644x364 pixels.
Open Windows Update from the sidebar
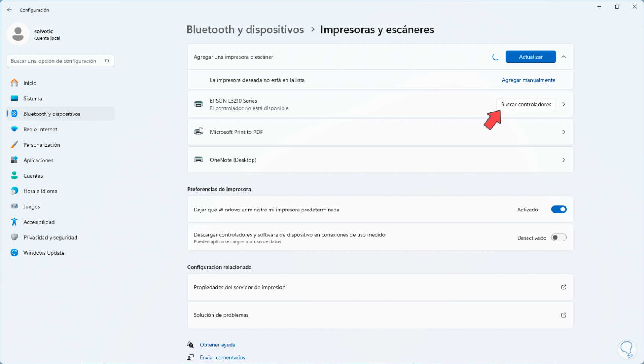coord(44,253)
